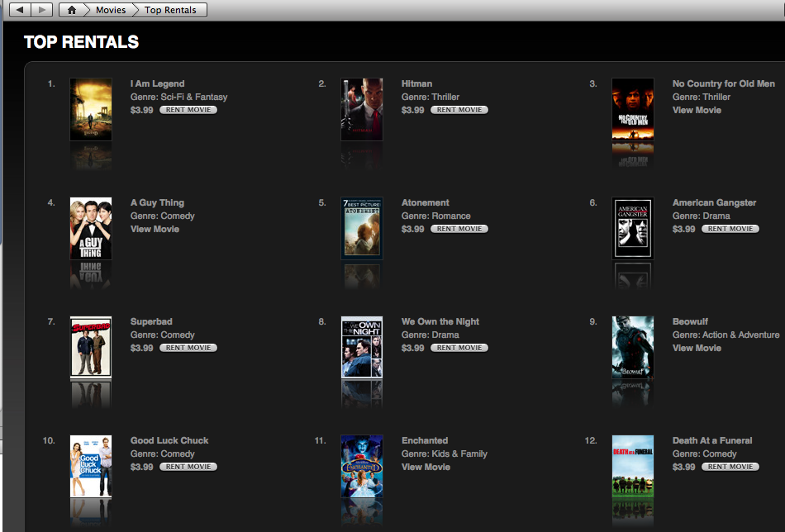This screenshot has width=785, height=532.
Task: View Movie for No Country for Old Men
Action: point(697,110)
